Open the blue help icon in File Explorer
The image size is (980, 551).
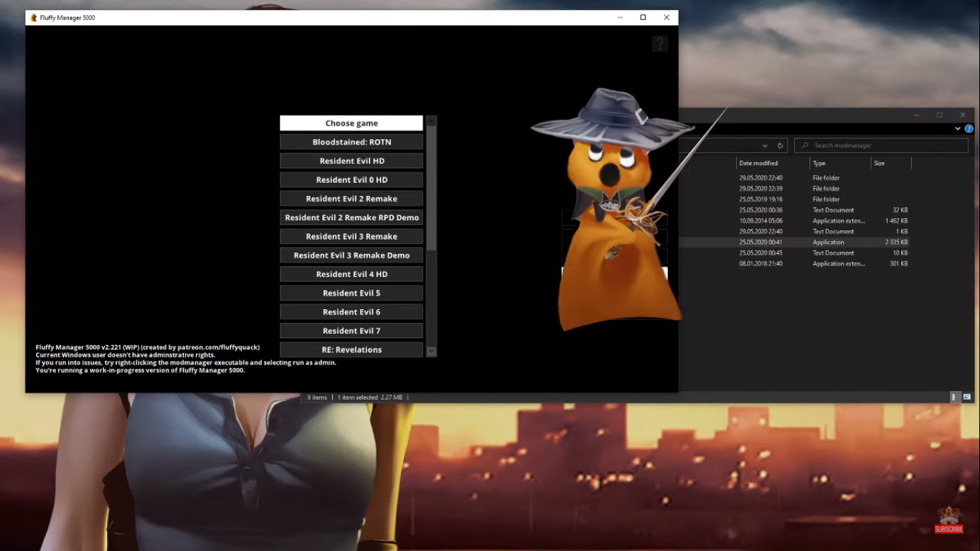click(969, 129)
